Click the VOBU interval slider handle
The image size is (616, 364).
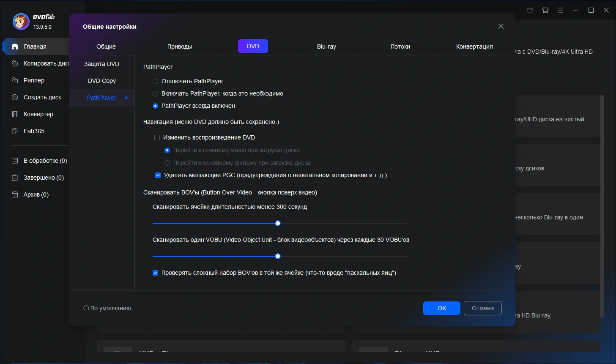pos(278,256)
